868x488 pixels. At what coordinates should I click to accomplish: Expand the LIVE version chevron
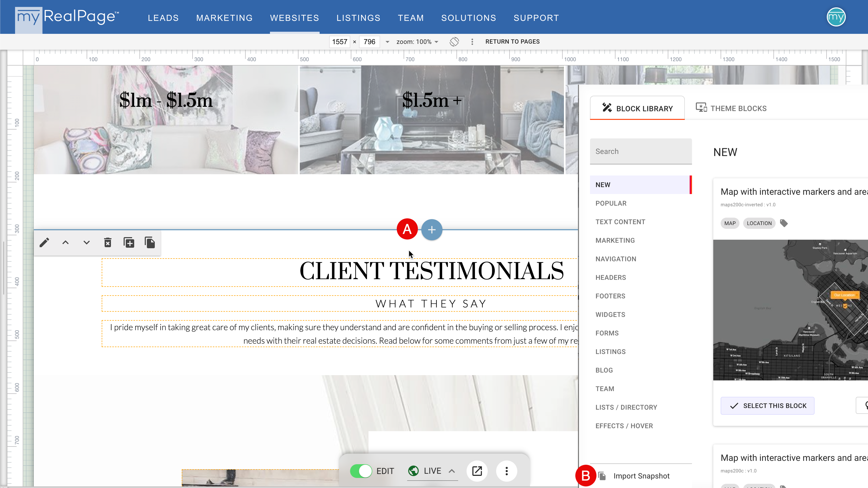(x=452, y=471)
